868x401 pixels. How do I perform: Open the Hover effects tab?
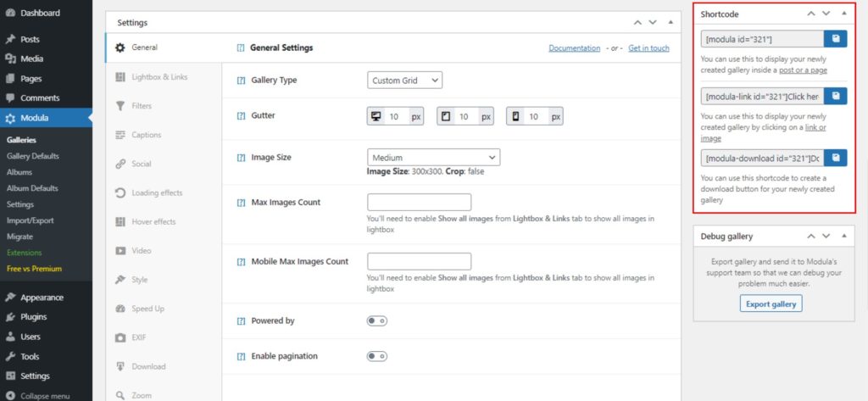[153, 222]
